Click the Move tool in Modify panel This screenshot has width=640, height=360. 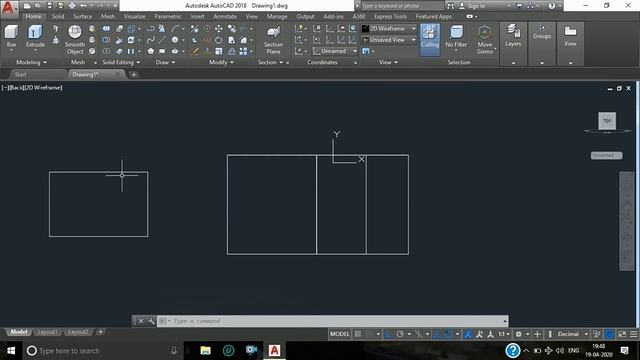(x=218, y=29)
